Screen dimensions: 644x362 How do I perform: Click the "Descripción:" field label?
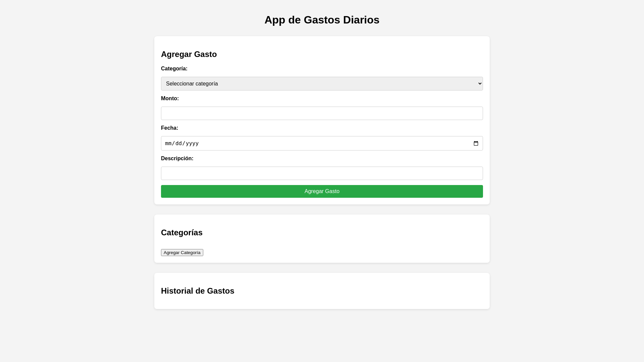coord(177,159)
